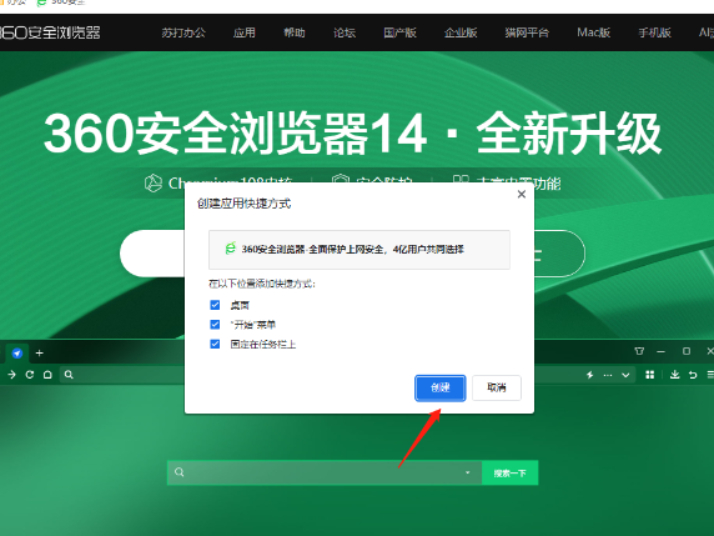Screen dimensions: 714x536
Task: Click the 360 icon beside shortcut name
Action: [230, 248]
